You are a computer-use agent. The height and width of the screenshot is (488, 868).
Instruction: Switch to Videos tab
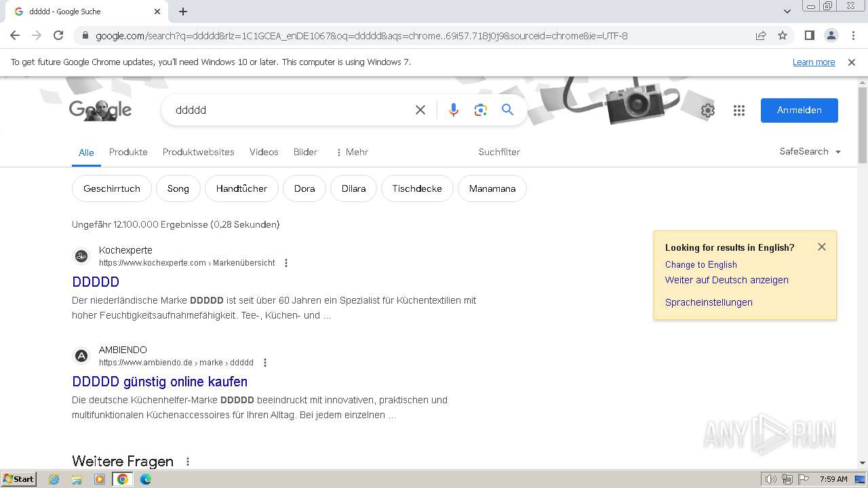pos(264,152)
